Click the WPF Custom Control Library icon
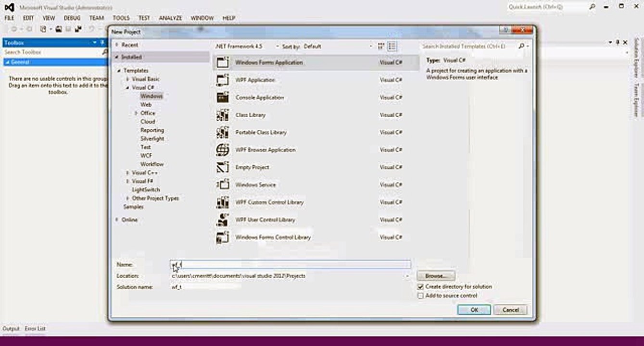The width and height of the screenshot is (644, 346). coord(223,202)
